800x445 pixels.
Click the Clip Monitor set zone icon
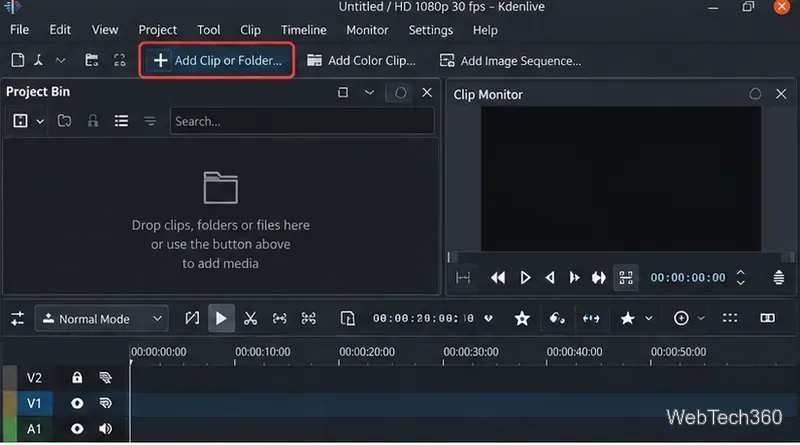(463, 278)
